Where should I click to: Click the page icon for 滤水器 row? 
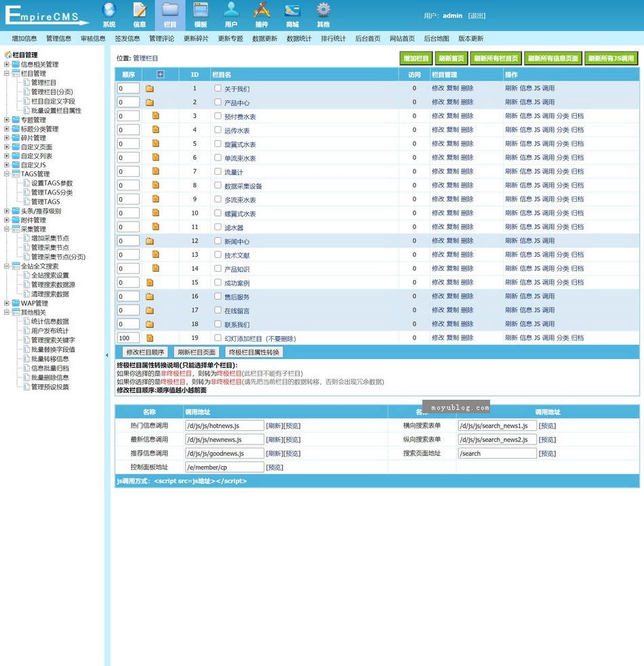pyautogui.click(x=156, y=227)
